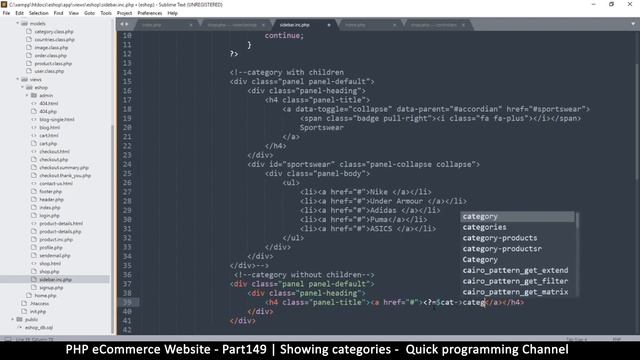Screen dimensions: 640x360
Task: Switch to the sidebar.inc.php tab
Action: 295,25
